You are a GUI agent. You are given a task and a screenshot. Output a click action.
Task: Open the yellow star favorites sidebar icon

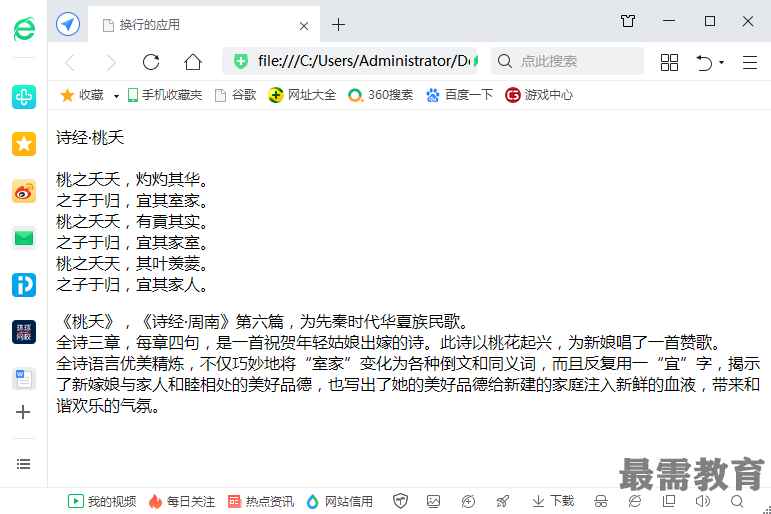point(24,144)
